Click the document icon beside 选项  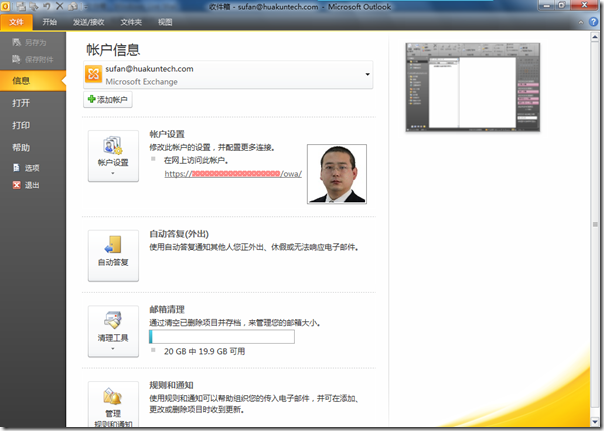[x=16, y=168]
